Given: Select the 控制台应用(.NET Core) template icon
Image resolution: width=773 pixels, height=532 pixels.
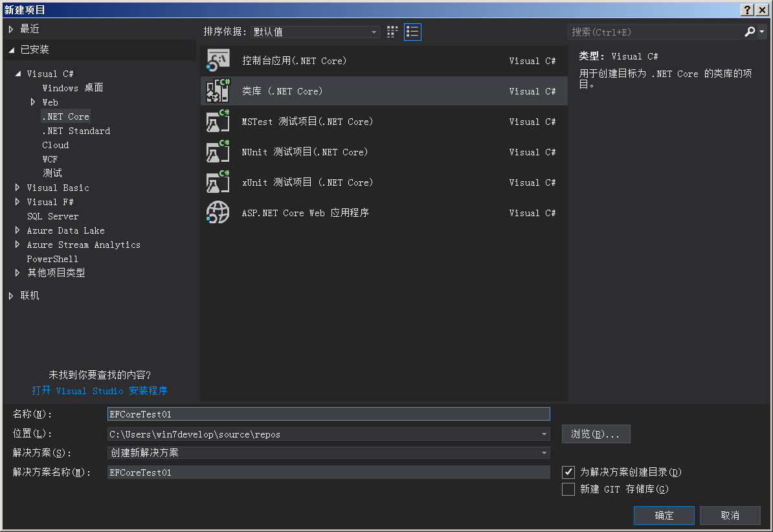Looking at the screenshot, I should pyautogui.click(x=217, y=60).
